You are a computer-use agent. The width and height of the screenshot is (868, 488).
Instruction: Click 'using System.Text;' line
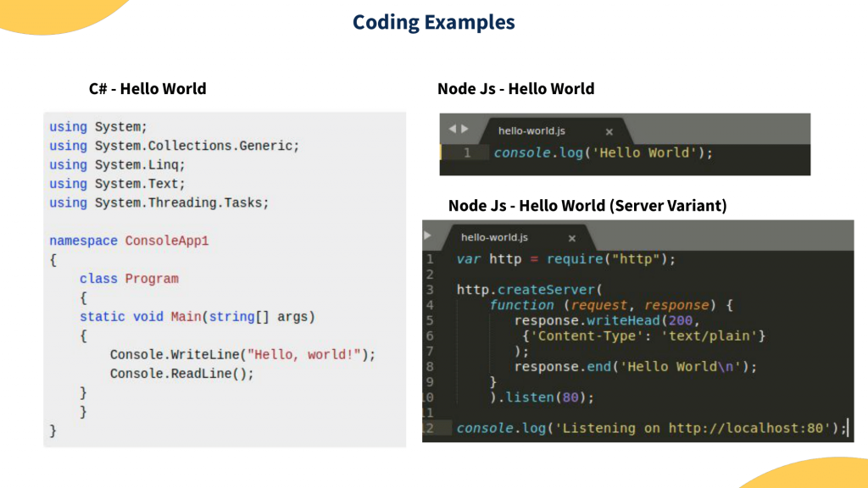pos(117,184)
